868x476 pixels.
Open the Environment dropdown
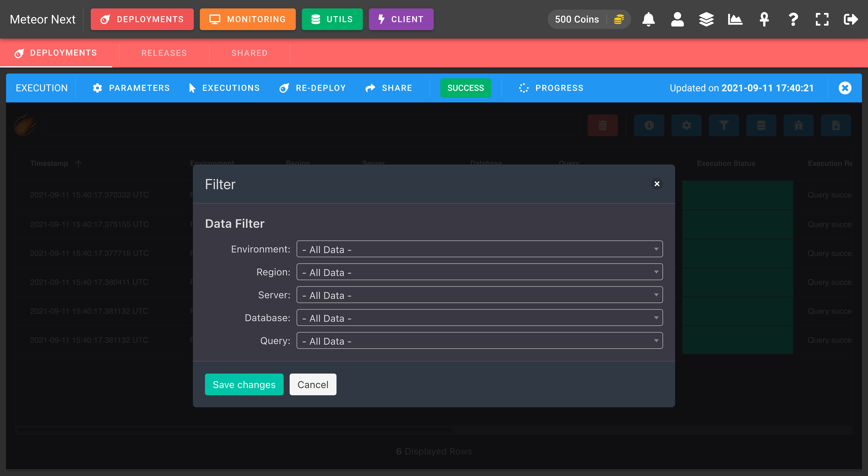pyautogui.click(x=480, y=249)
